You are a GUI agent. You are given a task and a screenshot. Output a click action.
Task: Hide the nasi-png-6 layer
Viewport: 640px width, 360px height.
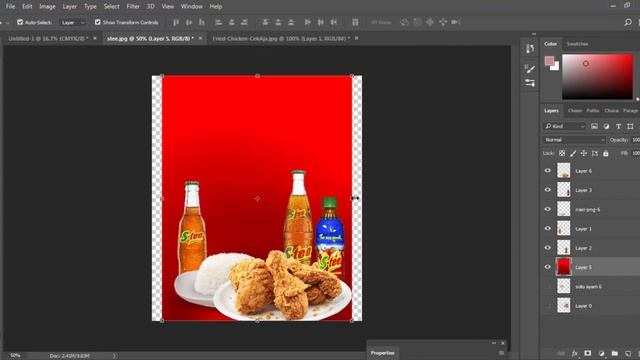pos(548,209)
